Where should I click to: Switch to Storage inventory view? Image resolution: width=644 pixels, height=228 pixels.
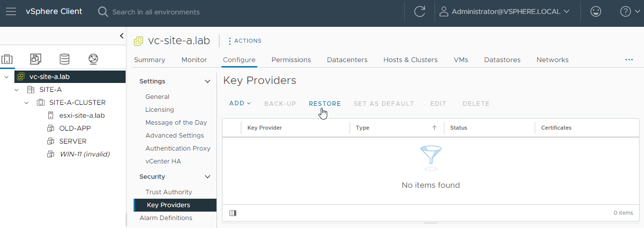tap(65, 59)
